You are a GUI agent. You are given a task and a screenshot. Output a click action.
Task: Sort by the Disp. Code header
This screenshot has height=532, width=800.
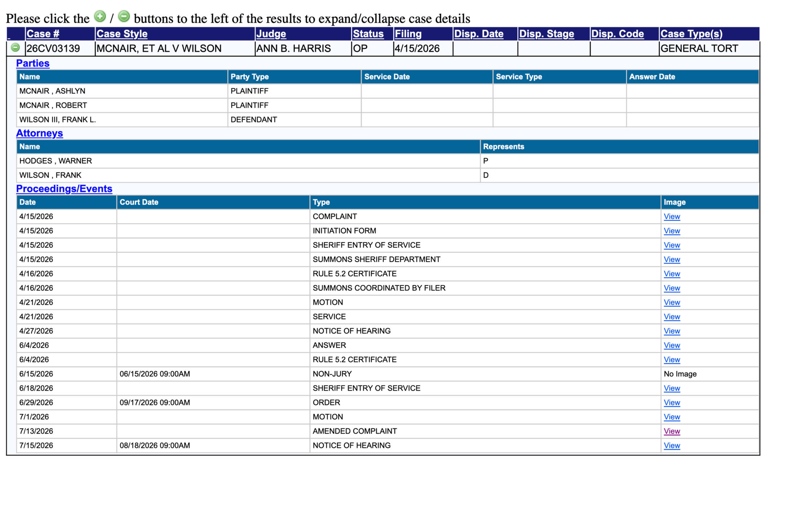pos(618,34)
